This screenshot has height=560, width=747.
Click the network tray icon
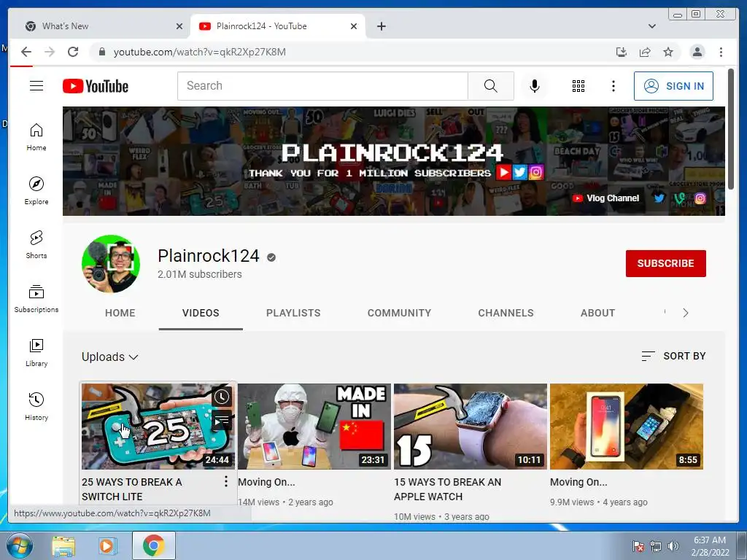[656, 546]
